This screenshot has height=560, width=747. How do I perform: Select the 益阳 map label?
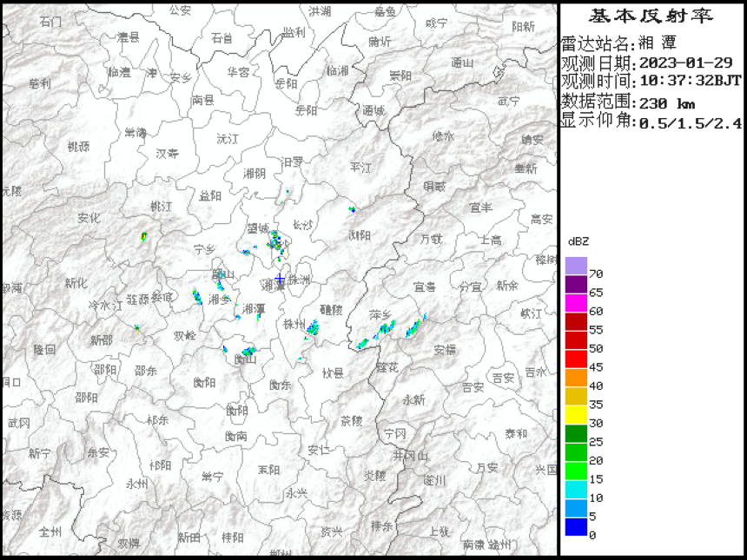click(209, 195)
